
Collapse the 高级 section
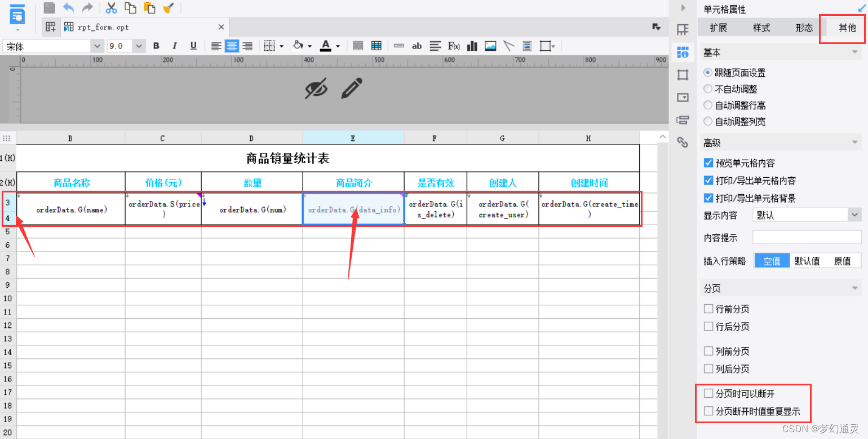[x=856, y=143]
